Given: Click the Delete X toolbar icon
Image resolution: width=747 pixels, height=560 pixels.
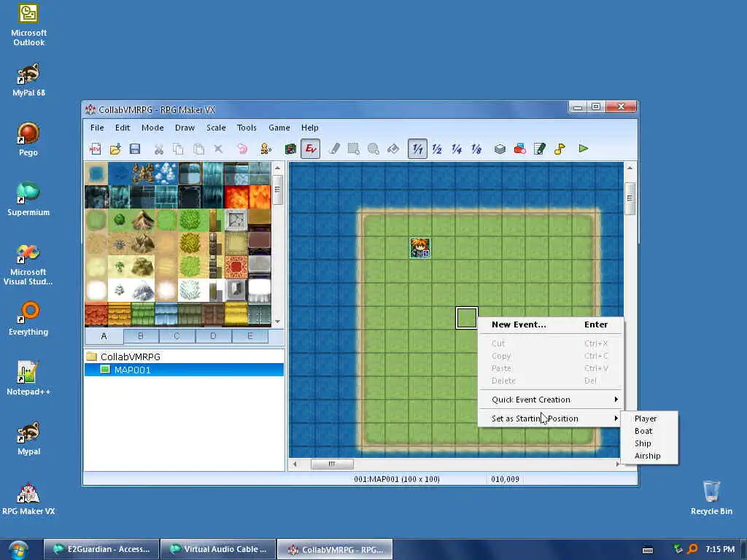Looking at the screenshot, I should tap(218, 149).
